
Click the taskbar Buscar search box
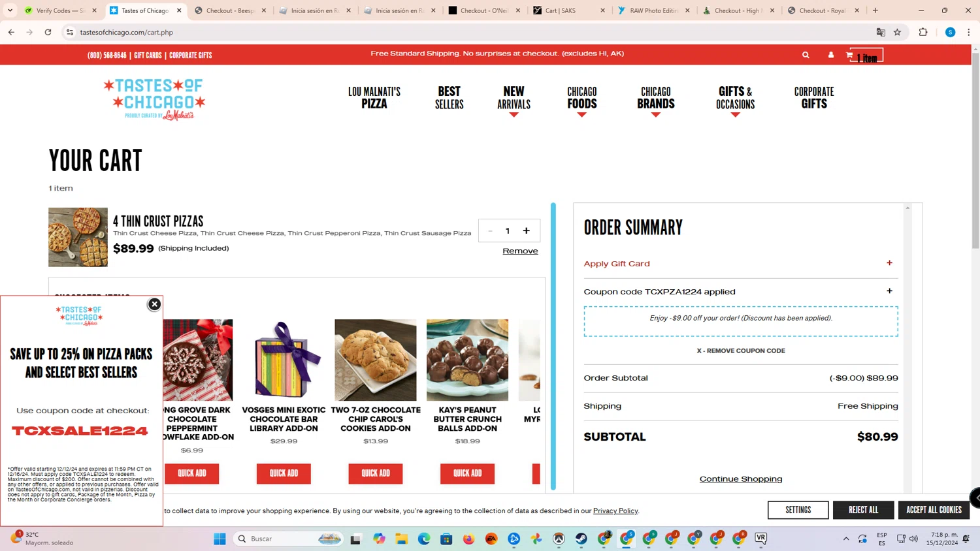[x=288, y=539]
